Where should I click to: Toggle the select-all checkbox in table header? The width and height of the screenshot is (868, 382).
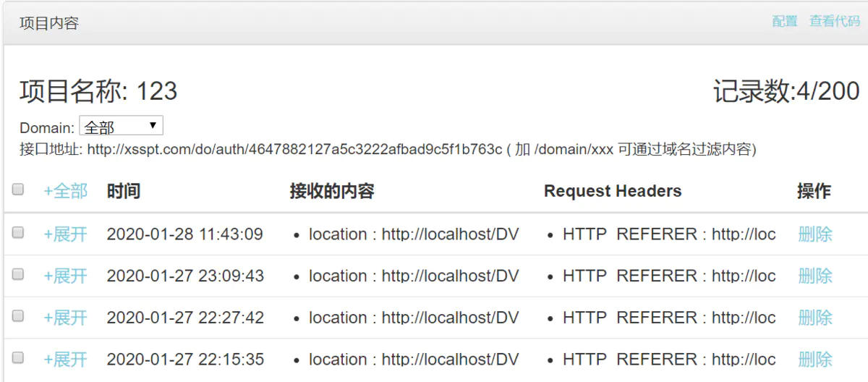click(18, 190)
